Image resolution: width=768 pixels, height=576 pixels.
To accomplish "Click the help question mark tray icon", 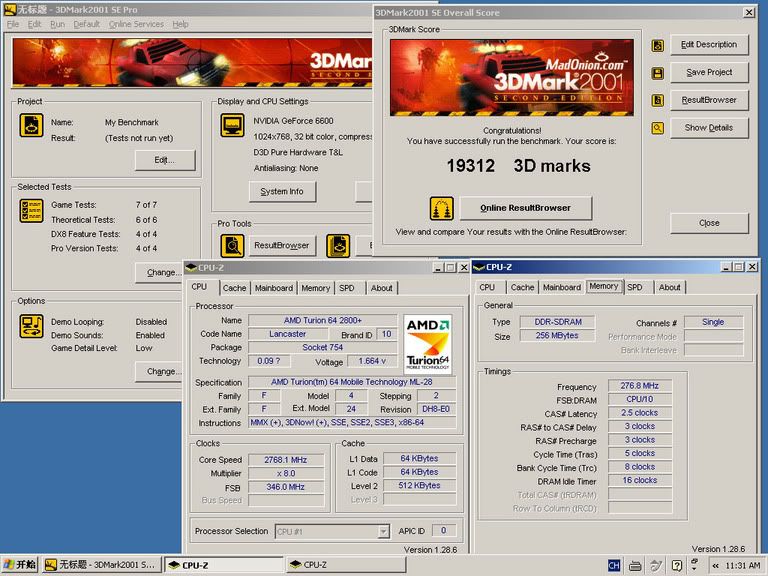I will pos(676,566).
